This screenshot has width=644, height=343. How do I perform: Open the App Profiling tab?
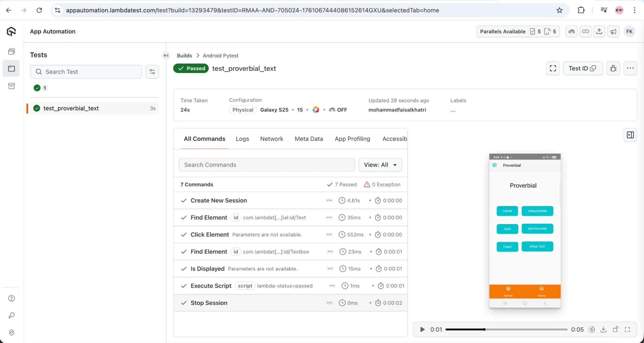352,139
